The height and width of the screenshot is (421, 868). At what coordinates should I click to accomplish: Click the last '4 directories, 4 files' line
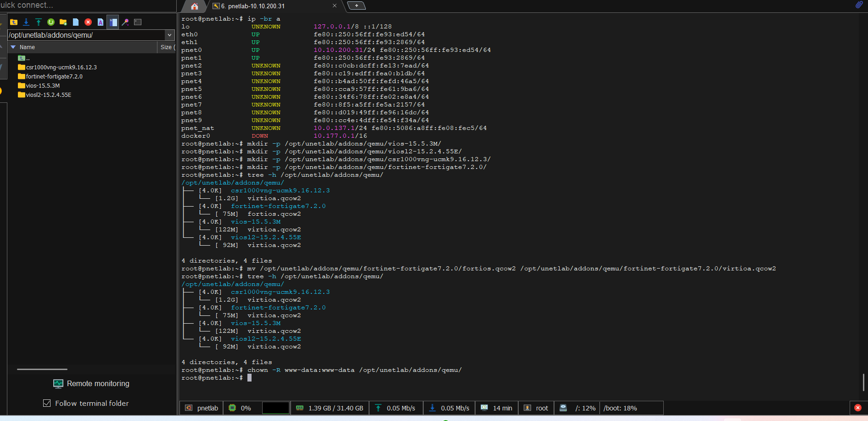[x=227, y=362]
